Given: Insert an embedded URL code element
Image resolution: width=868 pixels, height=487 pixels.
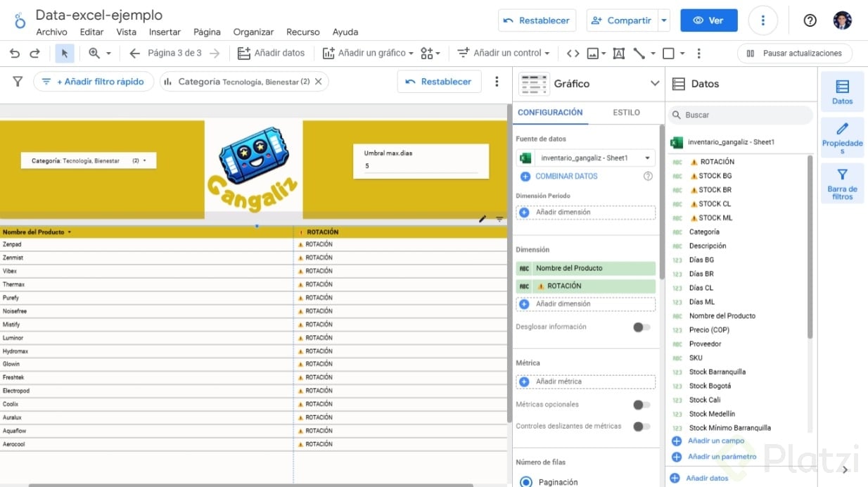Looking at the screenshot, I should click(x=573, y=53).
